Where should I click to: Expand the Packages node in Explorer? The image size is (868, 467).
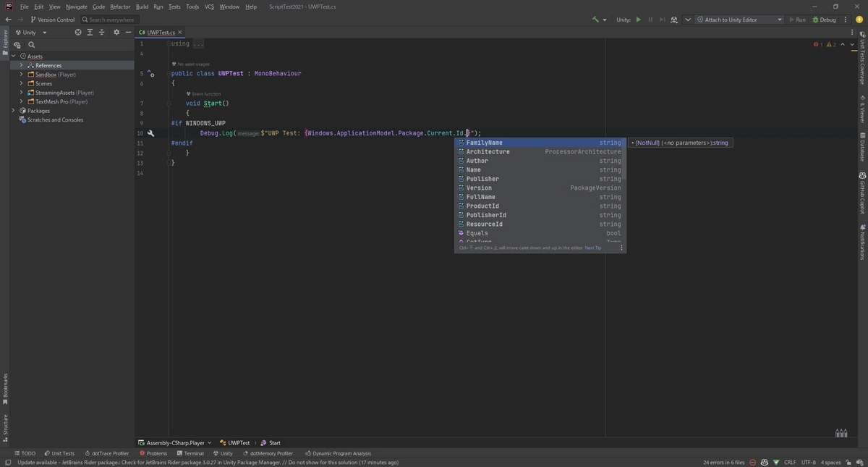(x=14, y=110)
